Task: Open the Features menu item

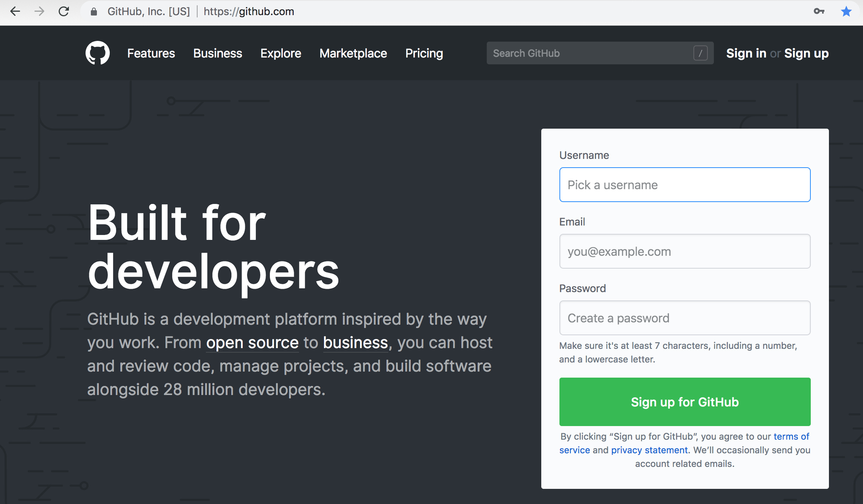Action: tap(151, 53)
